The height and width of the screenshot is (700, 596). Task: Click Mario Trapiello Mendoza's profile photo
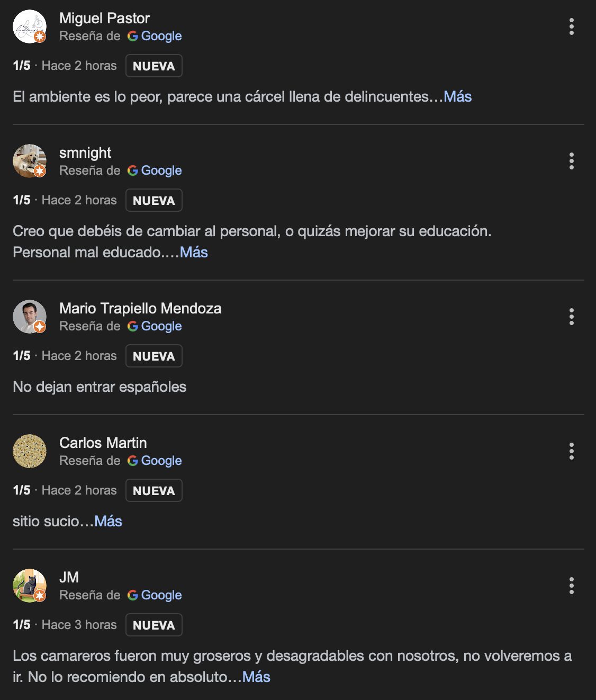[x=30, y=317]
